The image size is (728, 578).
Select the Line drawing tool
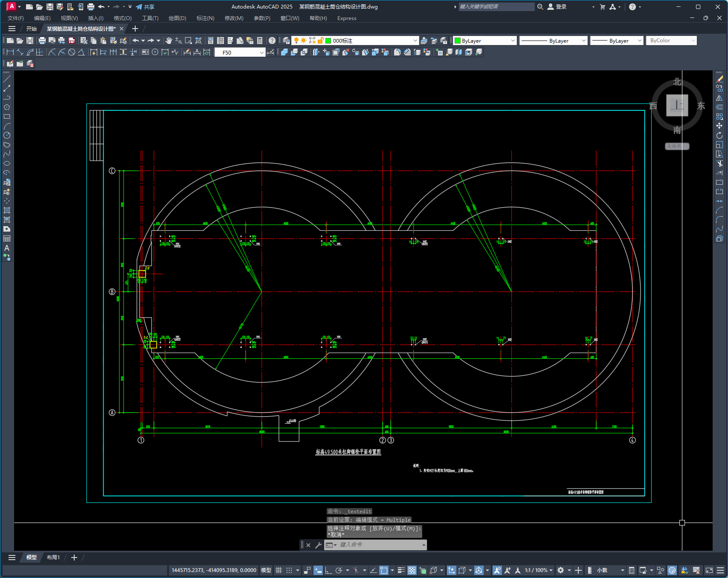(x=7, y=79)
